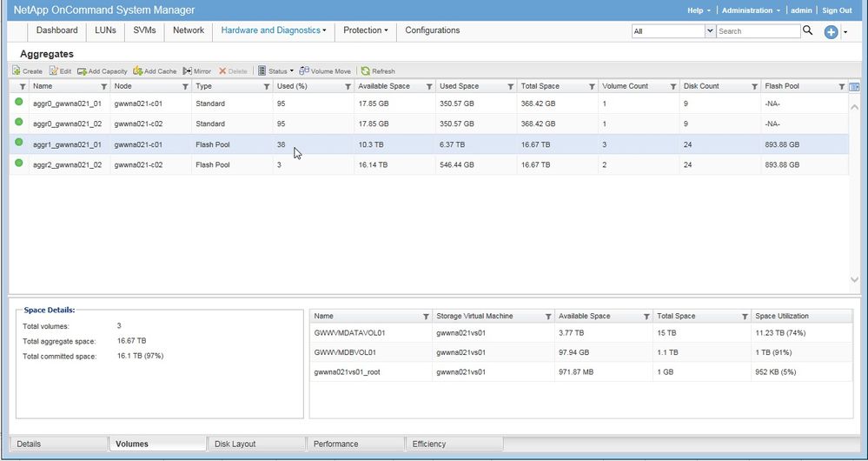This screenshot has height=461, width=868.
Task: Switch to the Details bottom tab
Action: (59, 444)
